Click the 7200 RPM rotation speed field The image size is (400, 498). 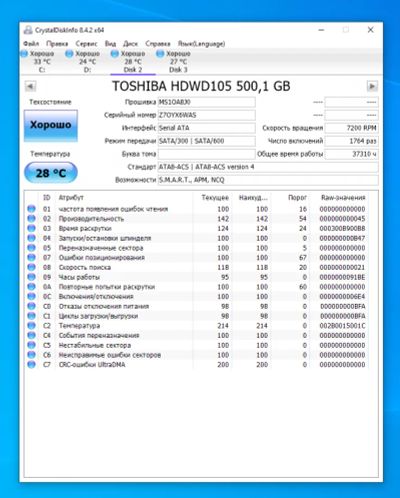coord(351,128)
